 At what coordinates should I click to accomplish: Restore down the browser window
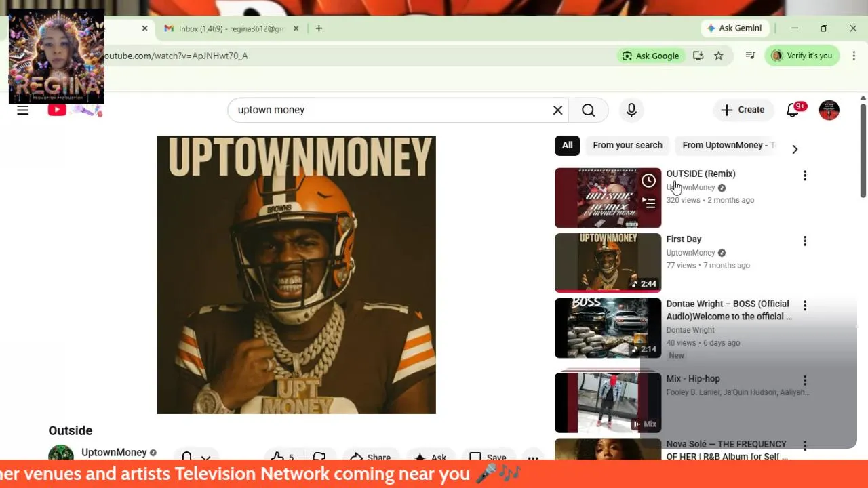(x=824, y=28)
